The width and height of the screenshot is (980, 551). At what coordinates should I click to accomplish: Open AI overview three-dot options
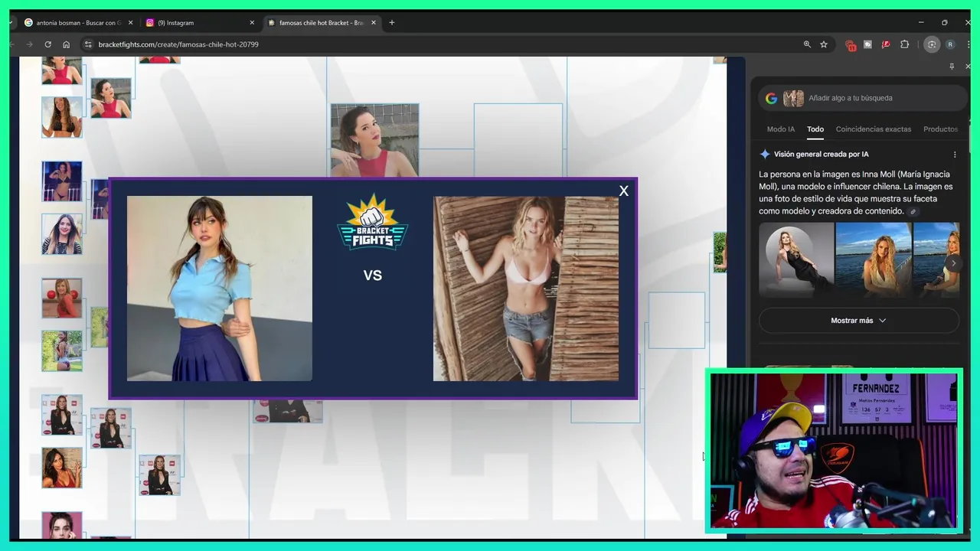pos(955,154)
